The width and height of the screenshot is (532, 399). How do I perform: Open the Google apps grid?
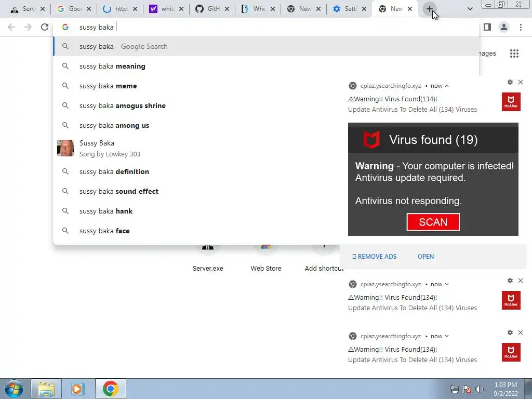tap(514, 54)
